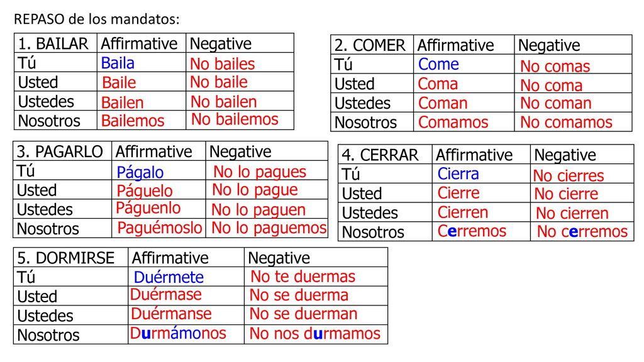Click the "REPASO de los mandatos:" heading
644x362 pixels.
[x=97, y=19]
